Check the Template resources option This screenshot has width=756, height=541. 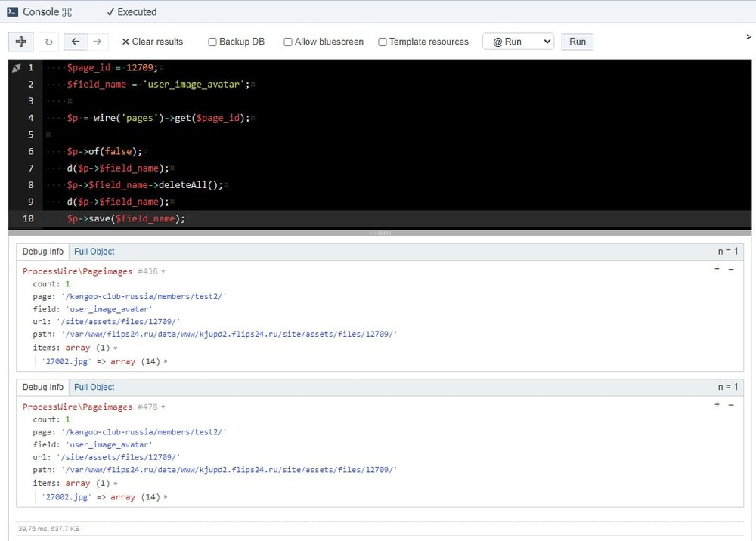pos(383,42)
